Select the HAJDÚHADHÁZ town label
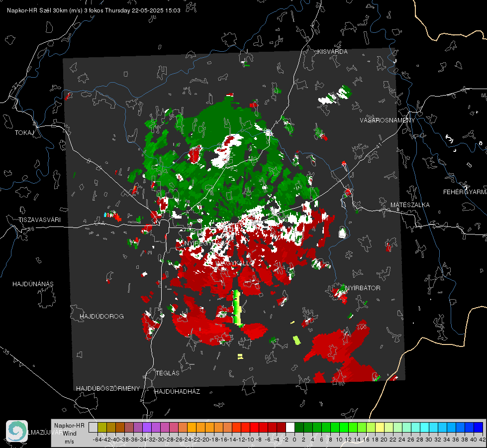 (177, 392)
